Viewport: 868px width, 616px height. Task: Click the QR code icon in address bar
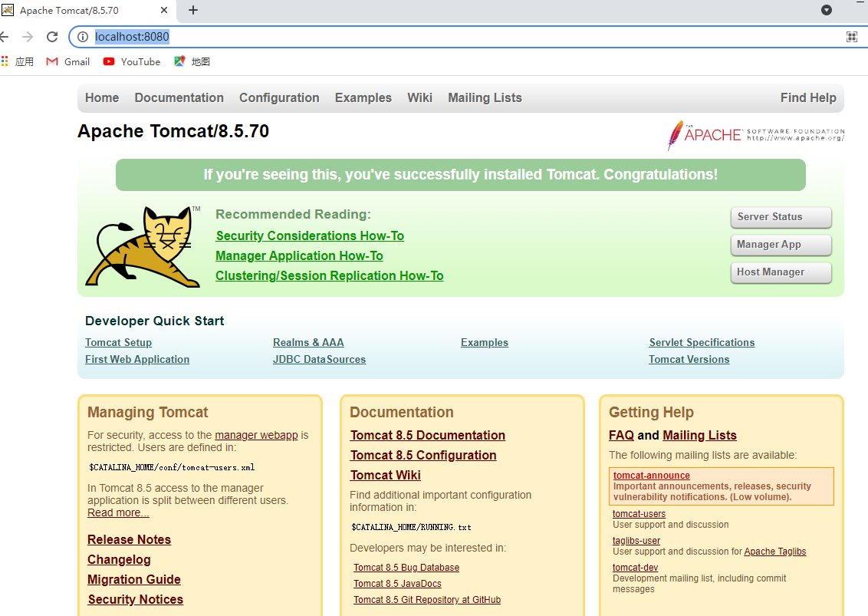pyautogui.click(x=851, y=36)
